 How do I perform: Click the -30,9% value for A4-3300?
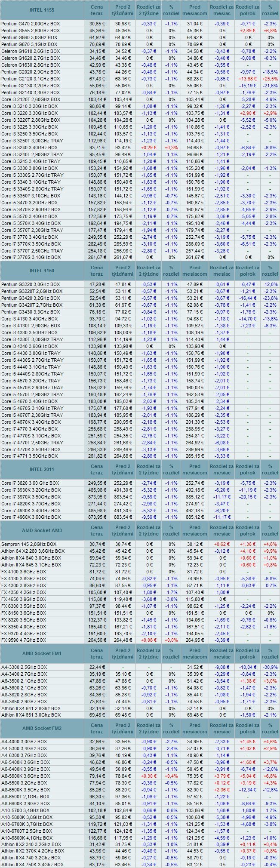pyautogui.click(x=270, y=667)
